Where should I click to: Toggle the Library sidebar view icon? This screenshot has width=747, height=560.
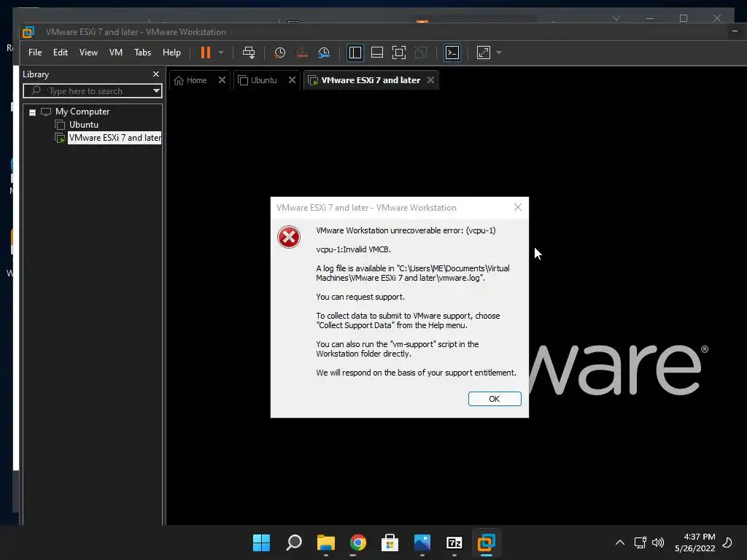click(x=355, y=52)
